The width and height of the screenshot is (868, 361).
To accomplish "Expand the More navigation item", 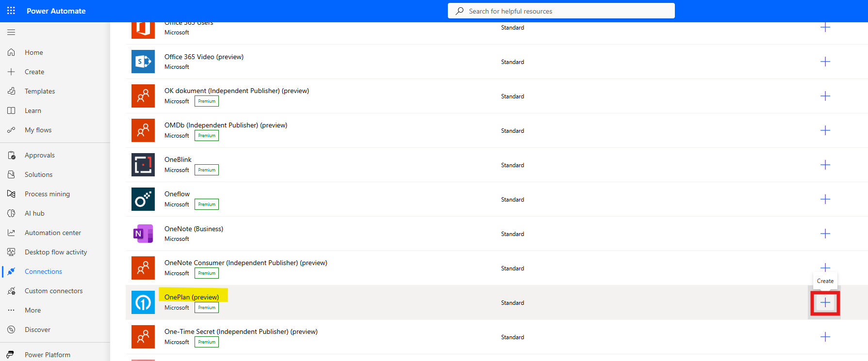I will tap(33, 310).
